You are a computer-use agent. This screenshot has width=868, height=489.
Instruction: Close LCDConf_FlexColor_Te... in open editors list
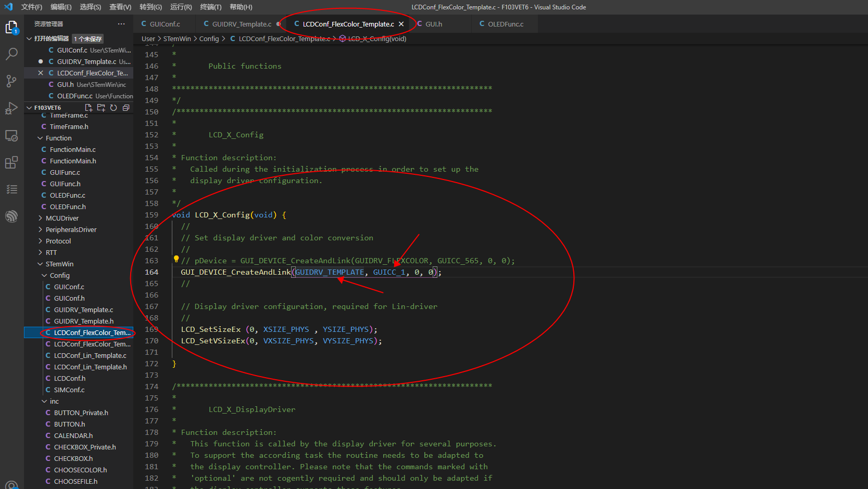click(41, 73)
